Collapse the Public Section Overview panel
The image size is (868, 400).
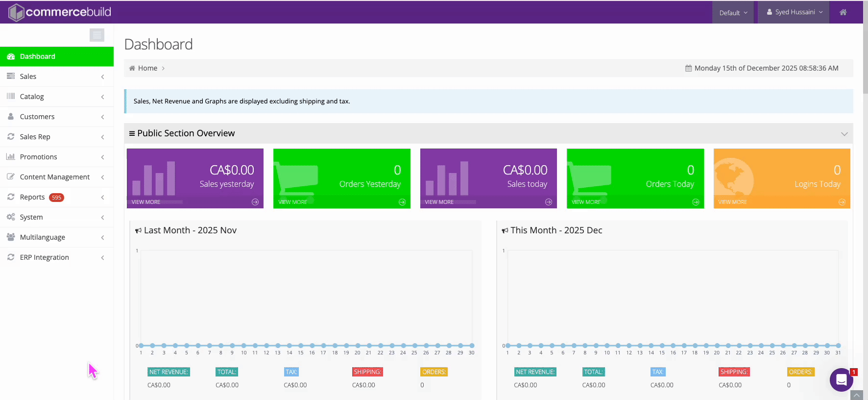(x=844, y=134)
